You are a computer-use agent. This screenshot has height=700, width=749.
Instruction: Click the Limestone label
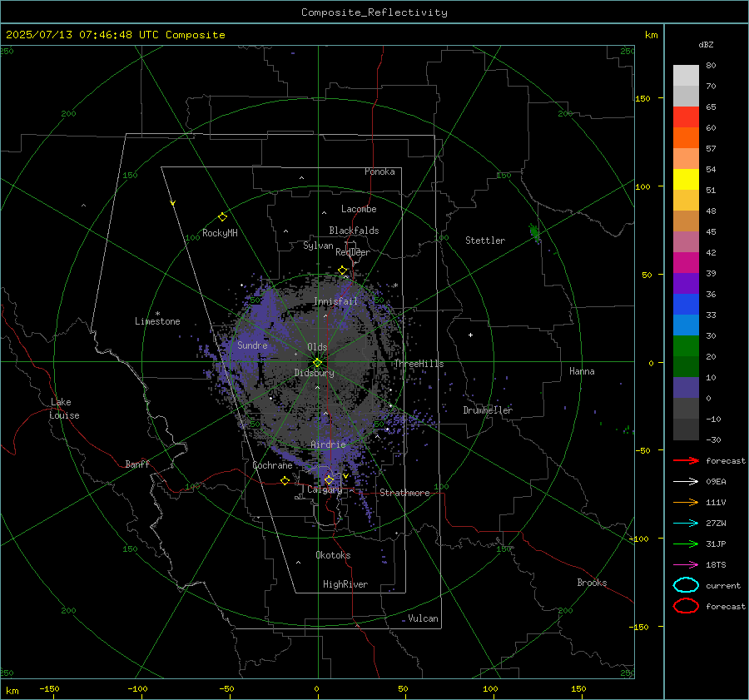pyautogui.click(x=157, y=321)
